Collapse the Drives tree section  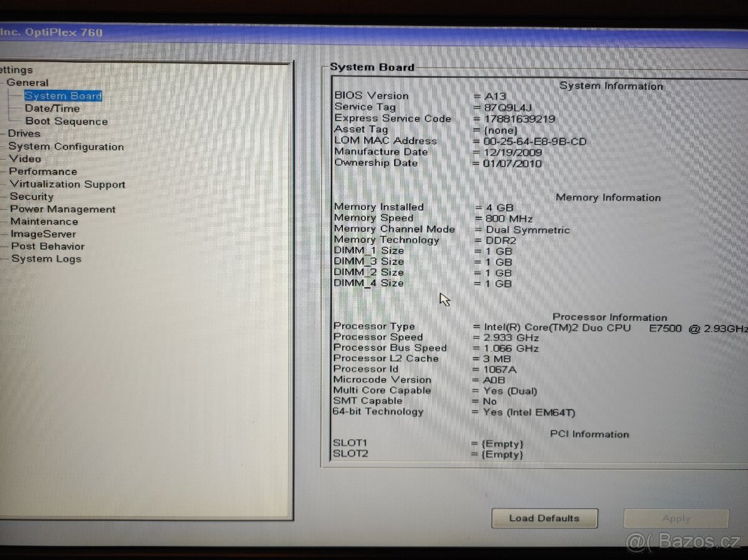[4, 133]
